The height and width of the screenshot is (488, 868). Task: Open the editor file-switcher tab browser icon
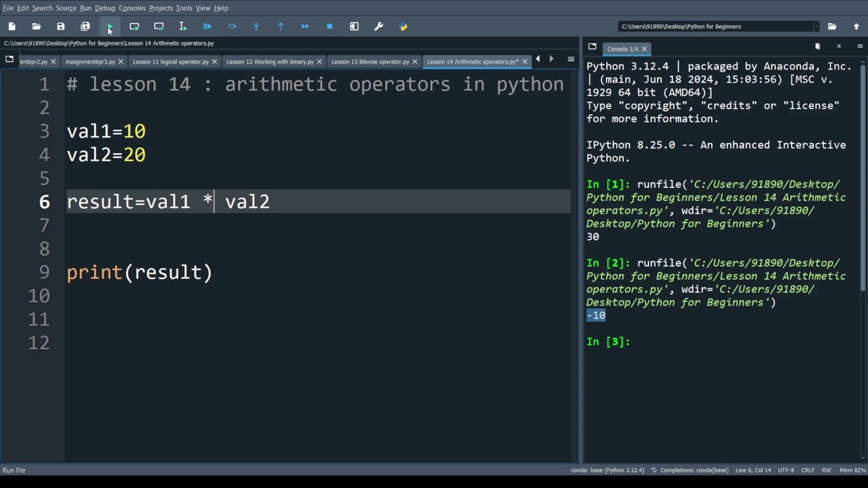(x=9, y=59)
